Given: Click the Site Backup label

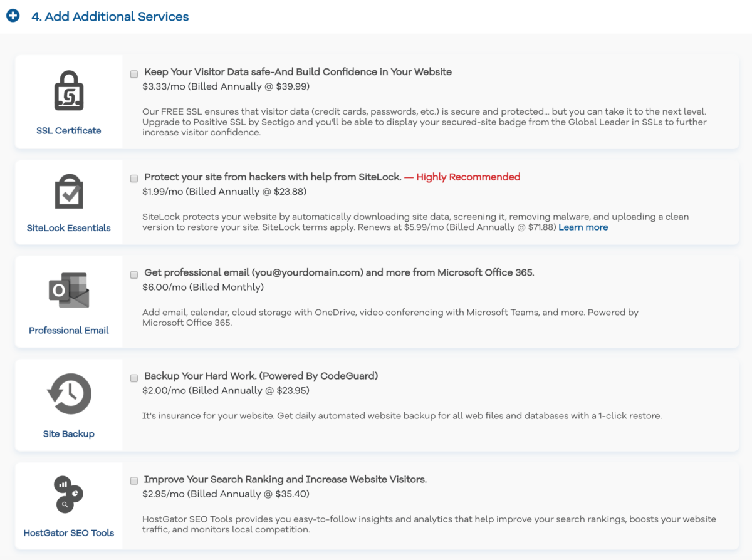Looking at the screenshot, I should 69,433.
